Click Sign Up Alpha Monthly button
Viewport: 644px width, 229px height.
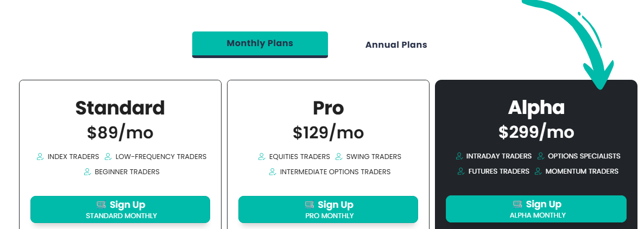[536, 209]
